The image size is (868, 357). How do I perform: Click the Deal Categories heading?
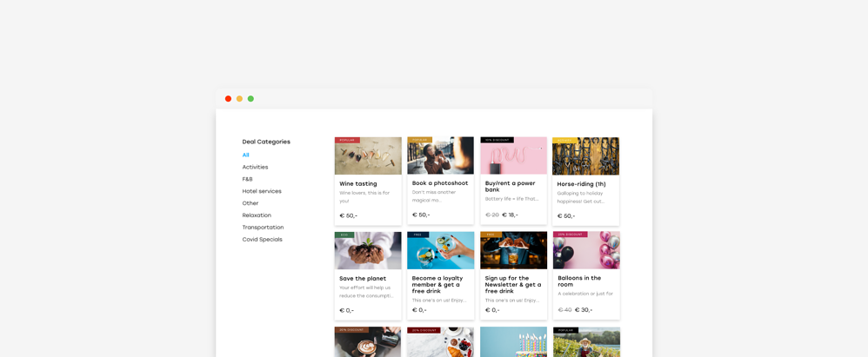(266, 142)
